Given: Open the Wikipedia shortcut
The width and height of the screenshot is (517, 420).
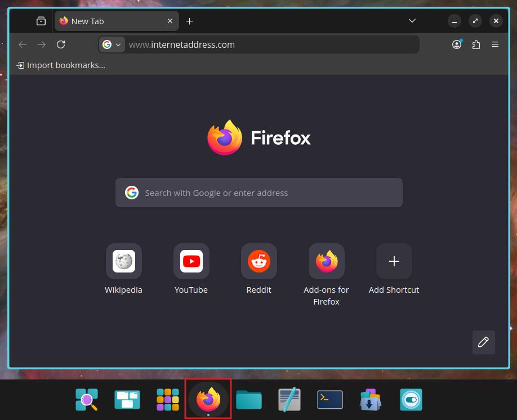Looking at the screenshot, I should tap(123, 261).
